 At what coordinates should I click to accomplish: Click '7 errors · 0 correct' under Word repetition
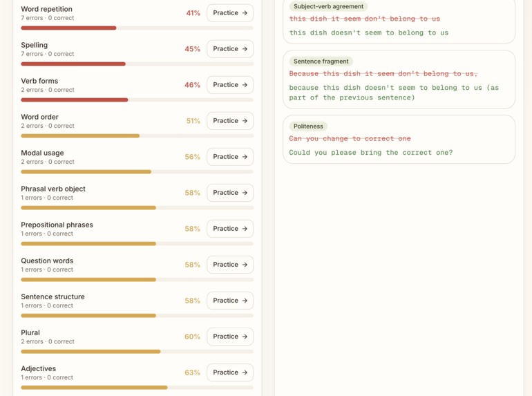[x=48, y=18]
